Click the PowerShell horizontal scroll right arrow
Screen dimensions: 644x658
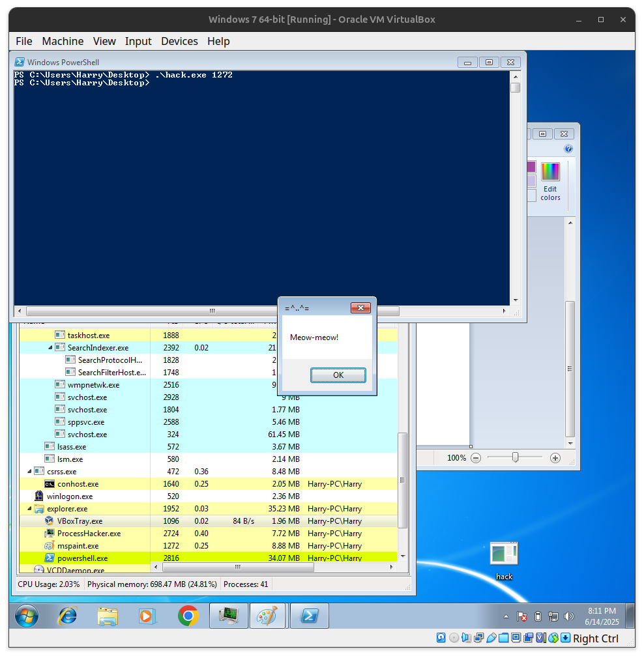504,311
